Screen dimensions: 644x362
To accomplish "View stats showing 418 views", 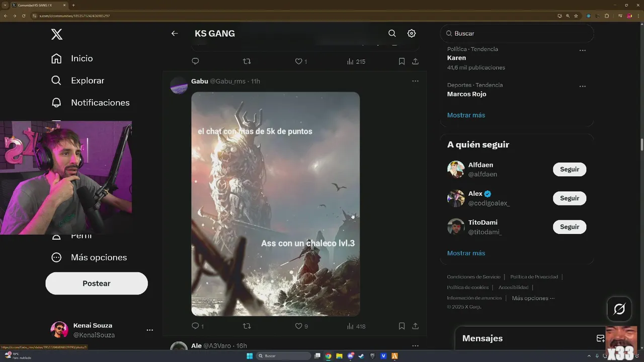I will pos(356,326).
